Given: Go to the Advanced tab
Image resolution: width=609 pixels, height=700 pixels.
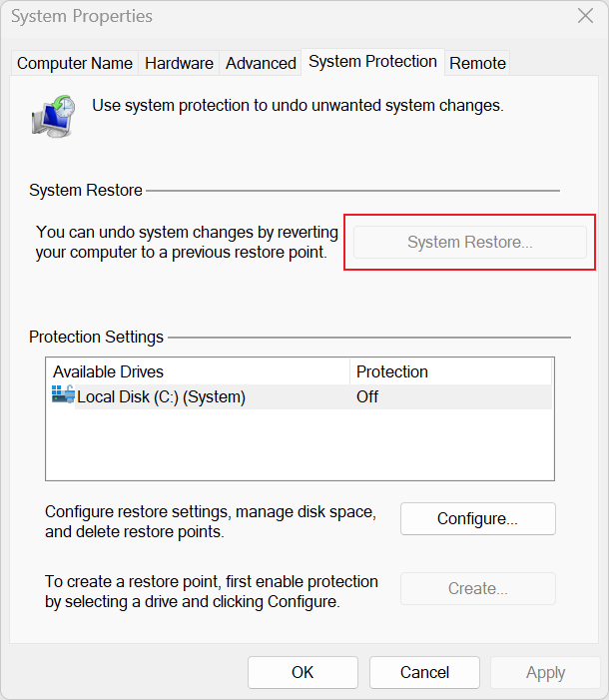Looking at the screenshot, I should point(261,63).
